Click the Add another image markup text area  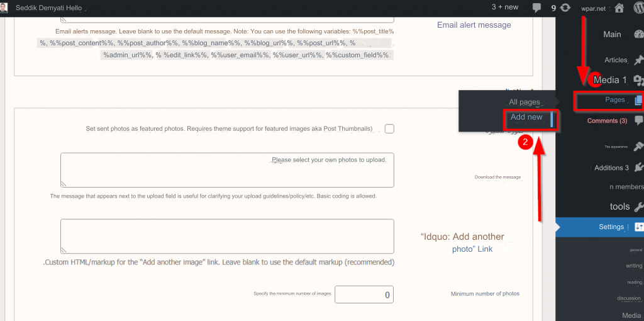click(227, 236)
